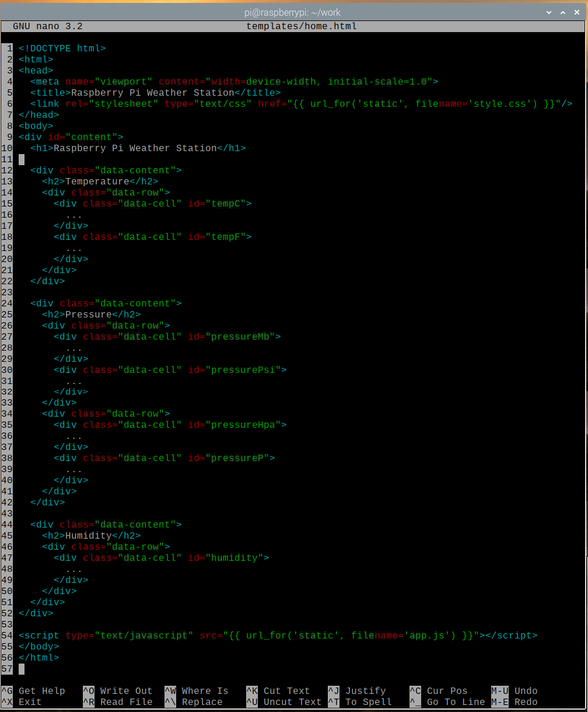588x712 pixels.
Task: Click the <div id="content"> line
Action: [x=71, y=137]
